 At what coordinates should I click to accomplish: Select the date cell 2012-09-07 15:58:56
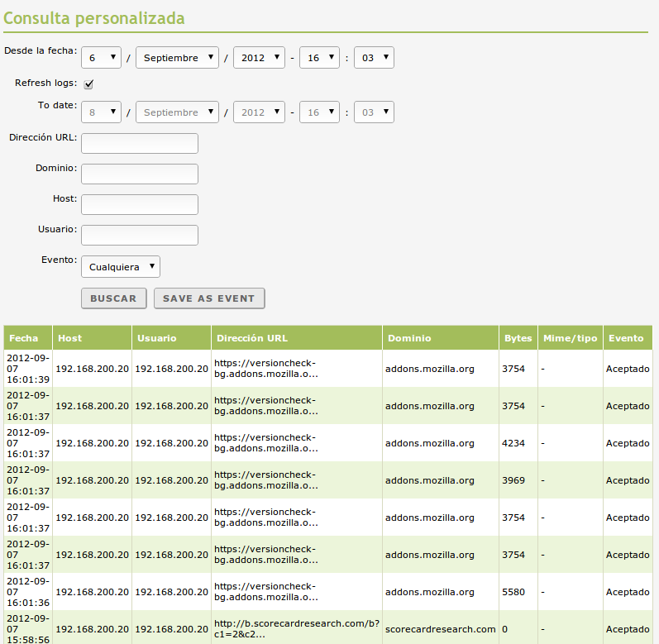(28, 628)
